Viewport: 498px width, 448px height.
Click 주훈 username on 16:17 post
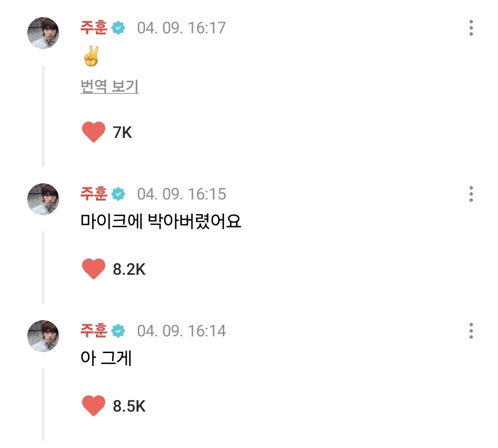93,27
